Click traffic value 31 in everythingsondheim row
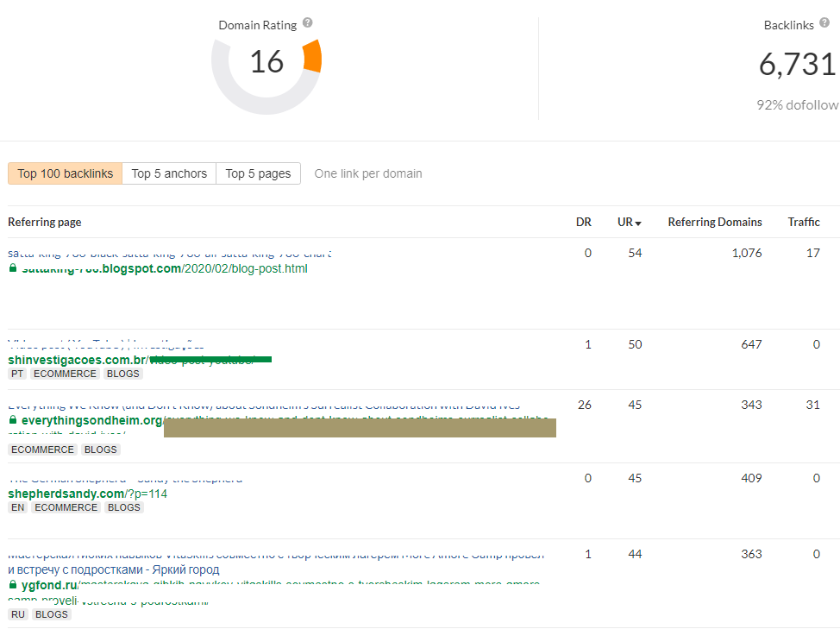Screen dimensions: 840x629 click(x=813, y=405)
